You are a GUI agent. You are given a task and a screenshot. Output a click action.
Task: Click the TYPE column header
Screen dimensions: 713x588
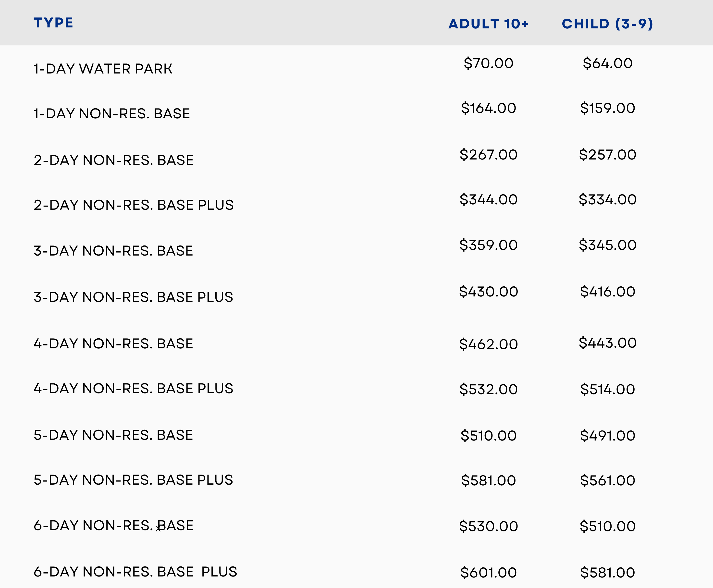coord(53,23)
